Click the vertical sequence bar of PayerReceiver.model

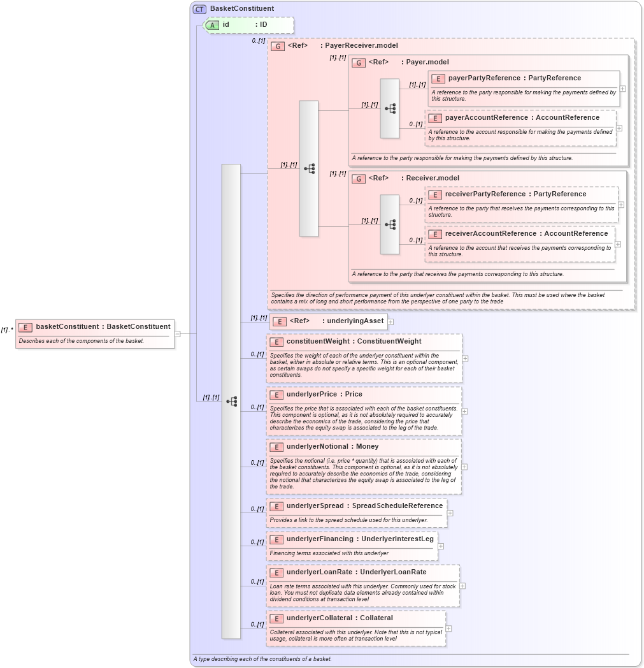[x=308, y=169]
